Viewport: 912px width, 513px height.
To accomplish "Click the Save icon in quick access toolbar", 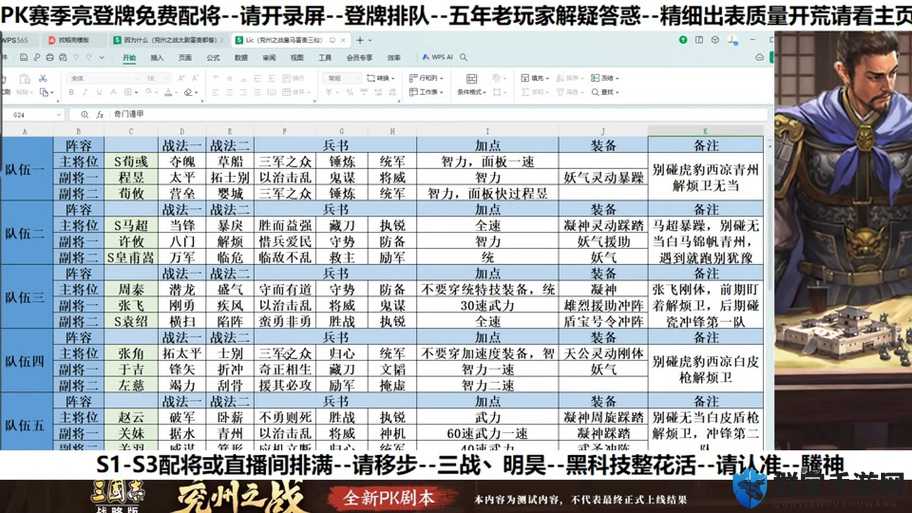I will pyautogui.click(x=23, y=58).
